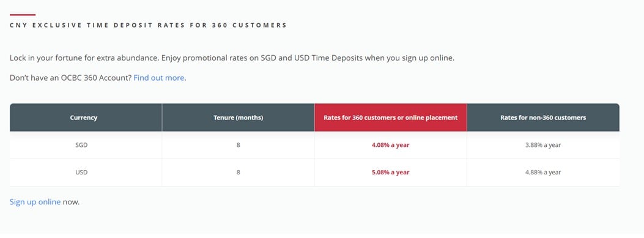The height and width of the screenshot is (238, 644).
Task: Click the promotional rates SGD and USD sentence
Action: coord(308,58)
